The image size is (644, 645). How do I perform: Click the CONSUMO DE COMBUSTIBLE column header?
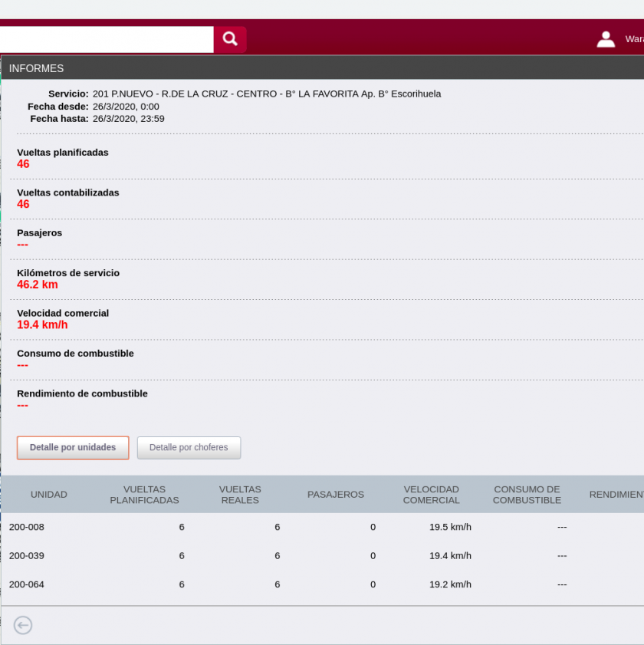527,495
